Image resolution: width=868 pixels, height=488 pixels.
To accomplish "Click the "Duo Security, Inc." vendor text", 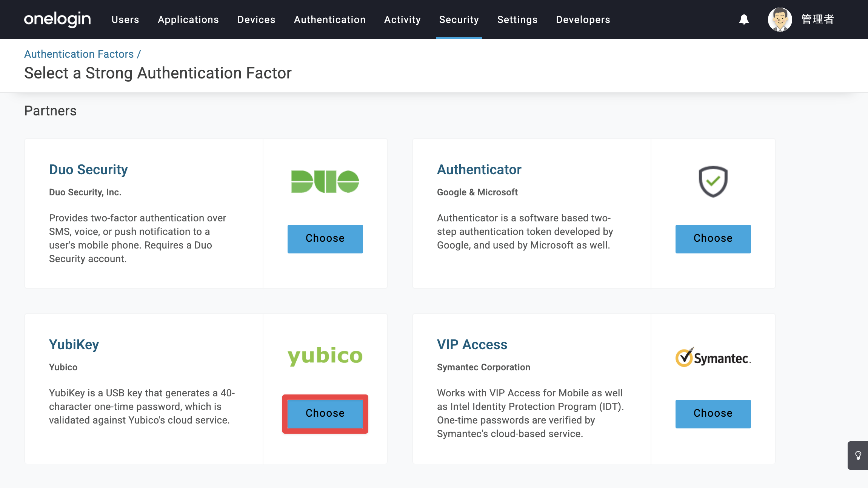I will [85, 192].
